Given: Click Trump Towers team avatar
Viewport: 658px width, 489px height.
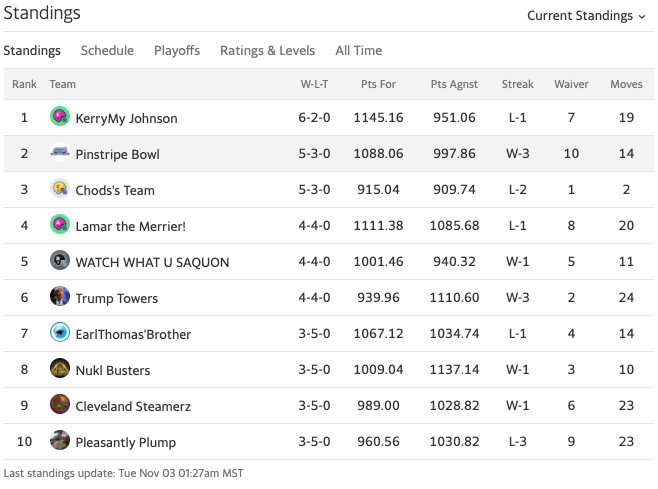Looking at the screenshot, I should tap(60, 297).
